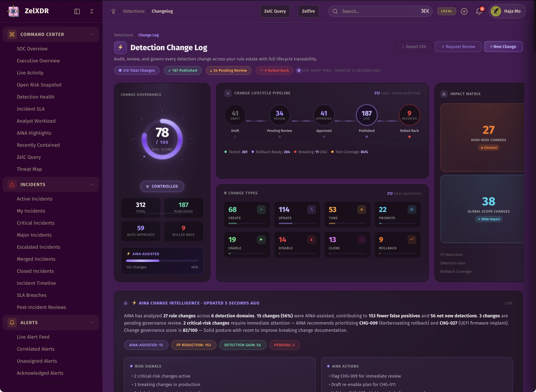Open Live Alert Feed menu item

[33, 337]
